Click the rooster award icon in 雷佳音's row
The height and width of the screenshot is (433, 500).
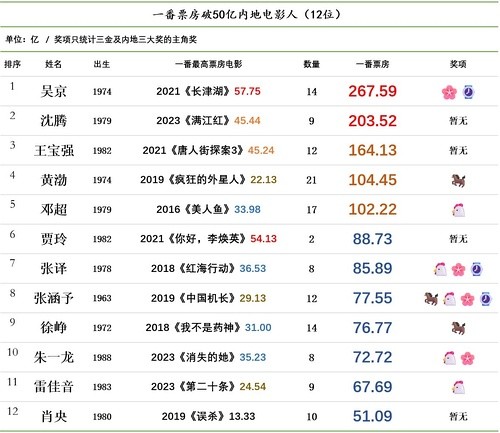point(458,388)
